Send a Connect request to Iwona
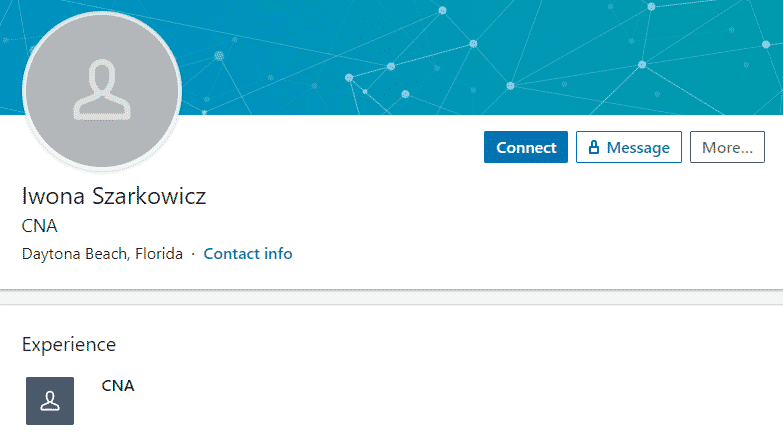Screen dimensions: 783x445 click(x=526, y=147)
